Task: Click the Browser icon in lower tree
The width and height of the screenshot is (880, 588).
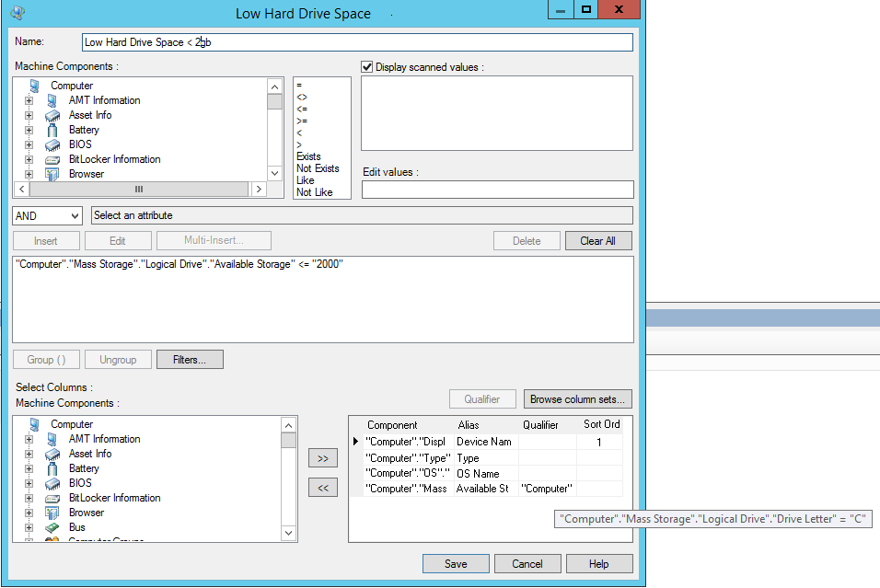Action: pos(52,513)
